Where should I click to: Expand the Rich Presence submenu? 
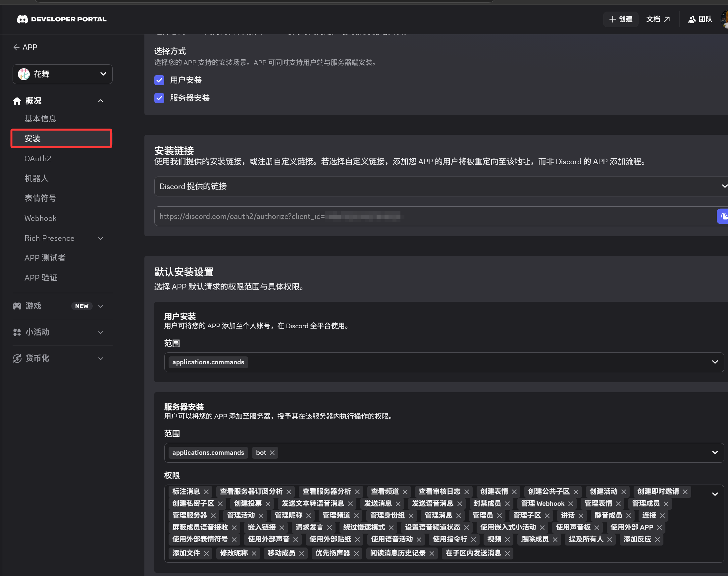[x=100, y=238]
